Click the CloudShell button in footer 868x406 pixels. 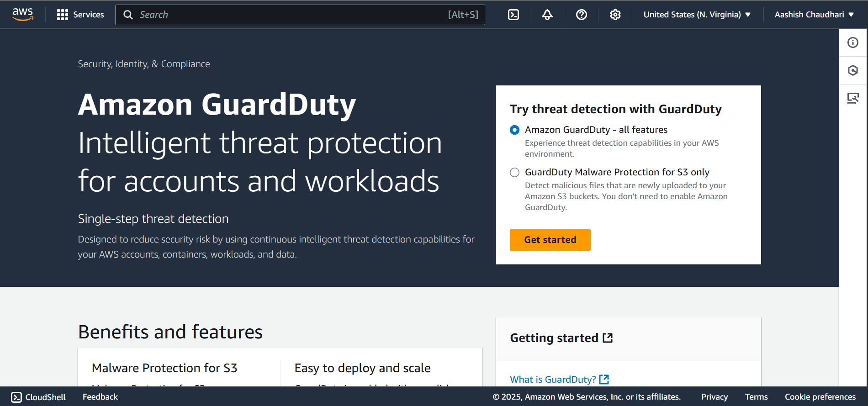pyautogui.click(x=38, y=397)
